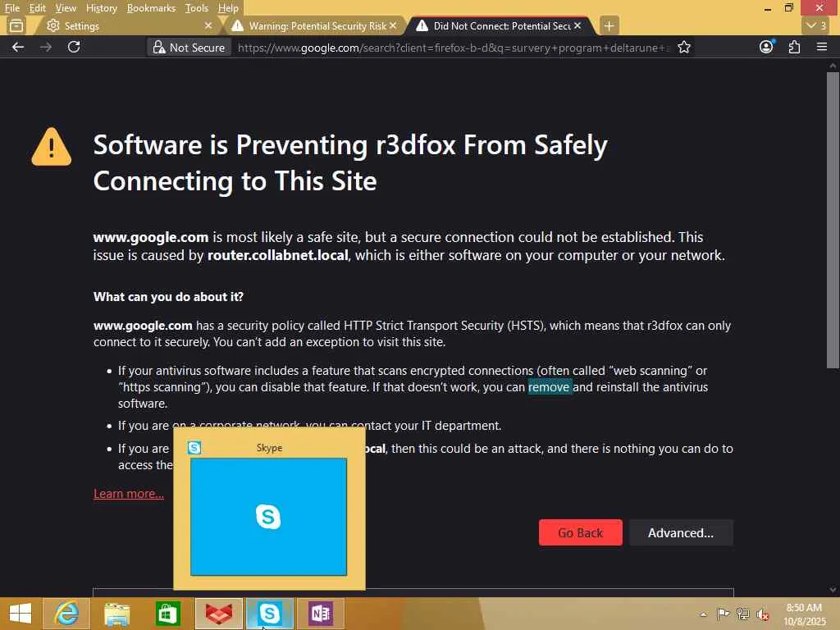Open the hamburger application menu
The width and height of the screenshot is (840, 630).
coord(822,47)
